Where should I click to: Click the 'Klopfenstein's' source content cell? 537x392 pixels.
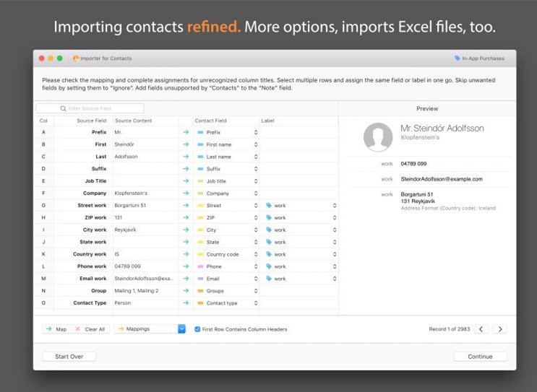tap(131, 193)
